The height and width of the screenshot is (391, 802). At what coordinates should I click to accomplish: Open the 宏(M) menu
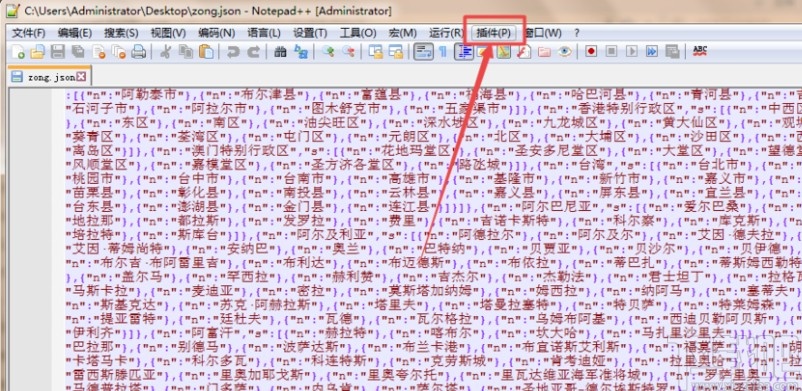(x=403, y=33)
